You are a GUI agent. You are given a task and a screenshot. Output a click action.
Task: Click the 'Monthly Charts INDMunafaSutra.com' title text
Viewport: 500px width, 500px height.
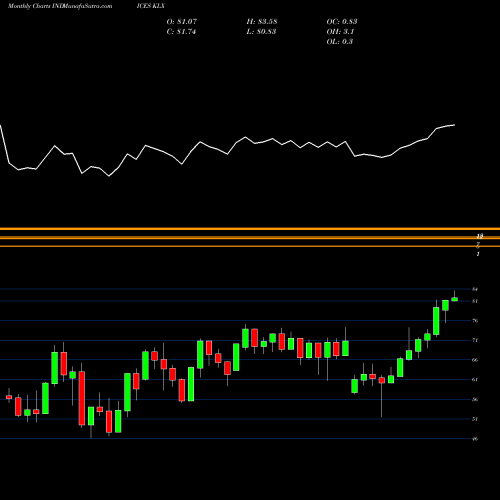(60, 6)
